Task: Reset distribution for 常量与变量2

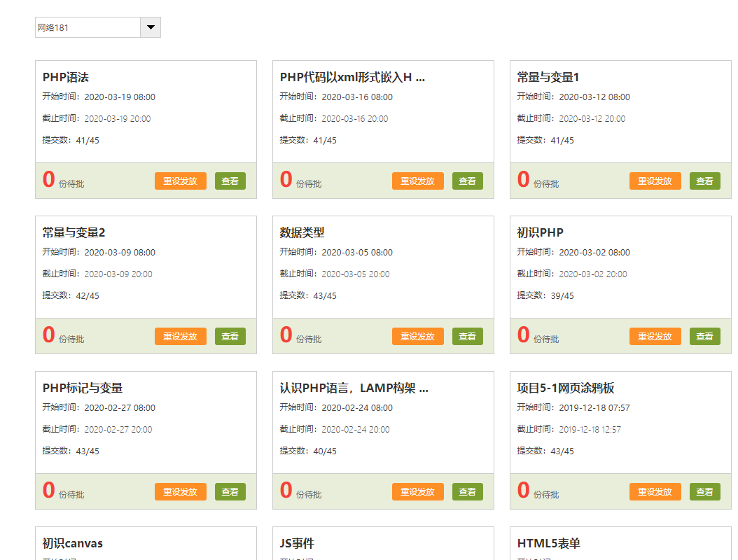Action: (180, 336)
